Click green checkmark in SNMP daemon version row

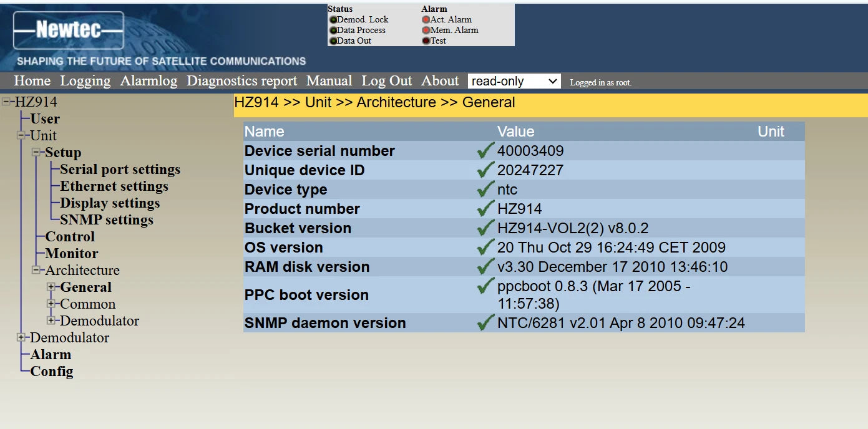pos(485,322)
